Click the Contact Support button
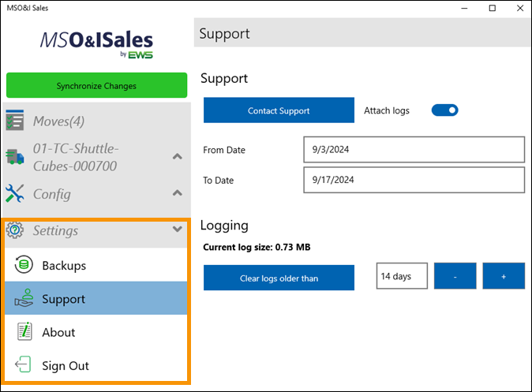 click(x=279, y=110)
